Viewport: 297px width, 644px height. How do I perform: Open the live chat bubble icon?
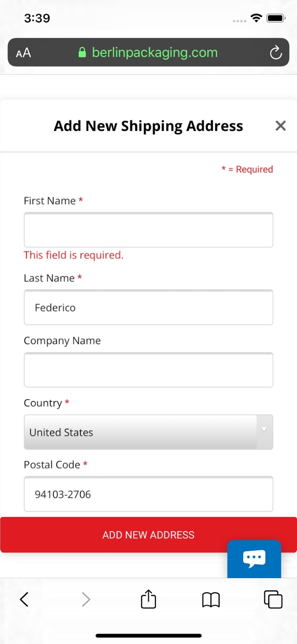click(x=254, y=558)
